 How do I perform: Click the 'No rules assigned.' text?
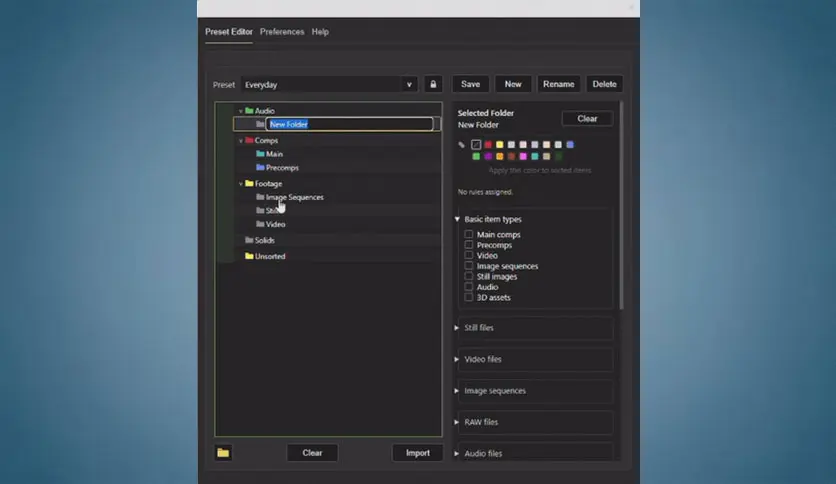click(485, 192)
